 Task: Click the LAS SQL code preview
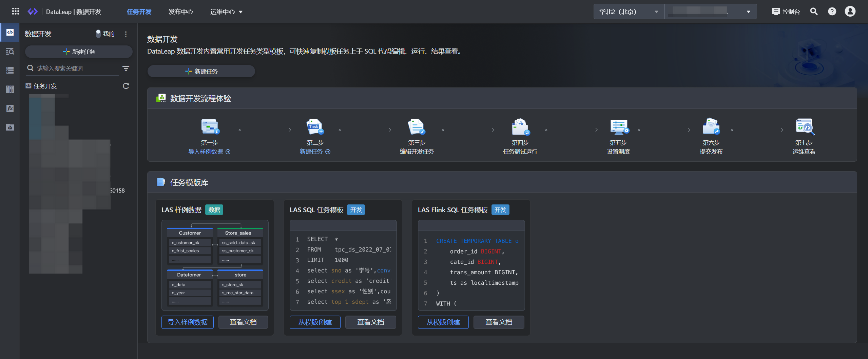(x=343, y=265)
